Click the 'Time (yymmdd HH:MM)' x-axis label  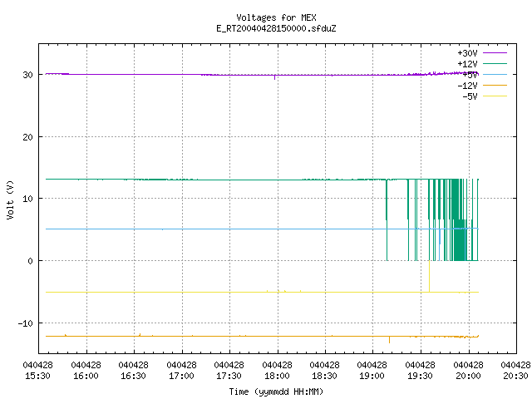[x=276, y=392]
